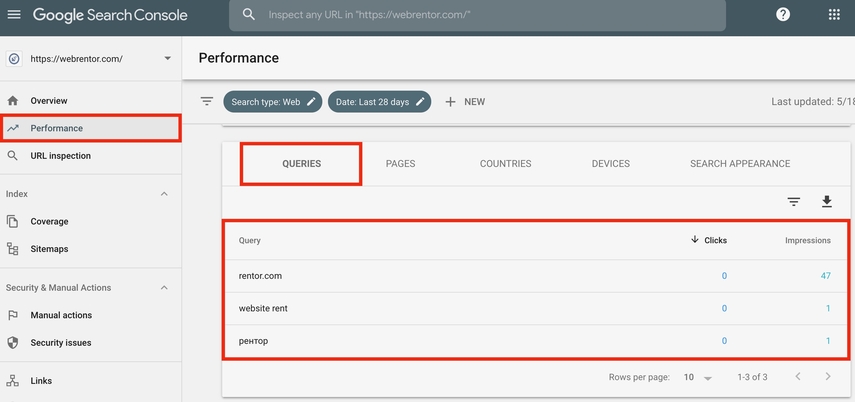Click the table filter rows icon
The image size is (855, 402).
coord(794,202)
